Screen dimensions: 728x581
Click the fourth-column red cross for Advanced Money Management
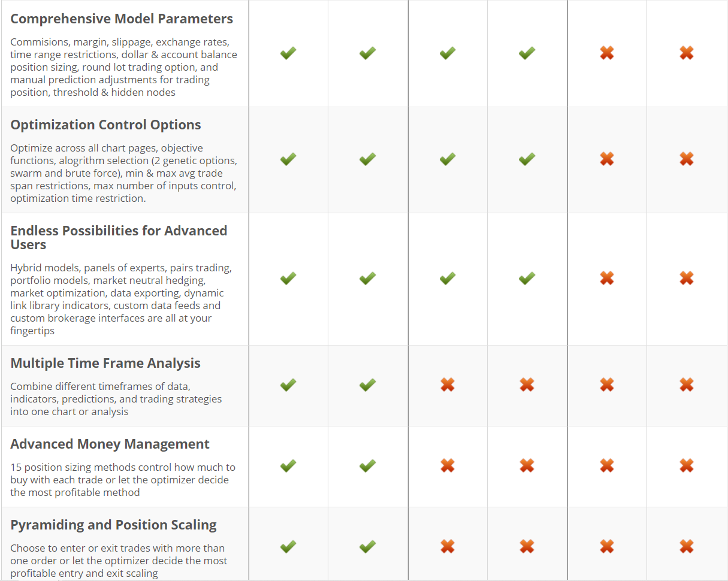[527, 465]
